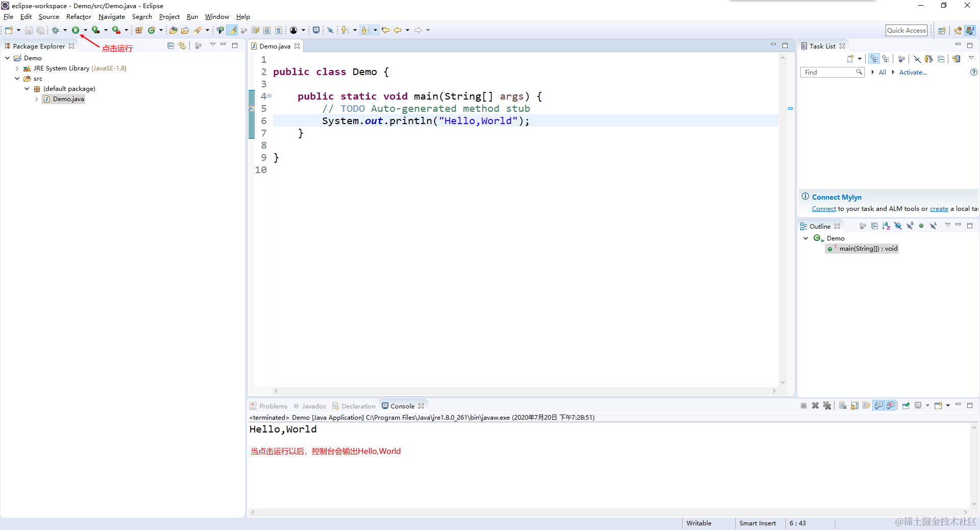This screenshot has width=980, height=530.
Task: Click the New file wizard icon
Action: coord(9,30)
